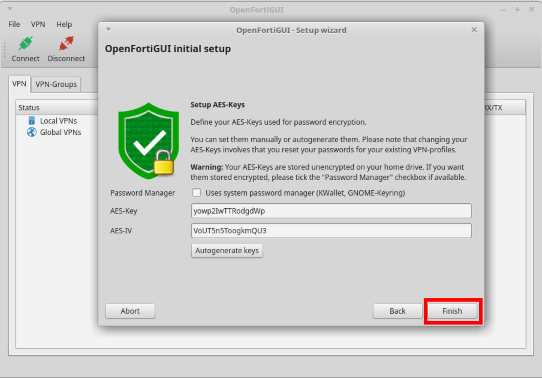Open the File menu
The height and width of the screenshot is (378, 542).
14,24
